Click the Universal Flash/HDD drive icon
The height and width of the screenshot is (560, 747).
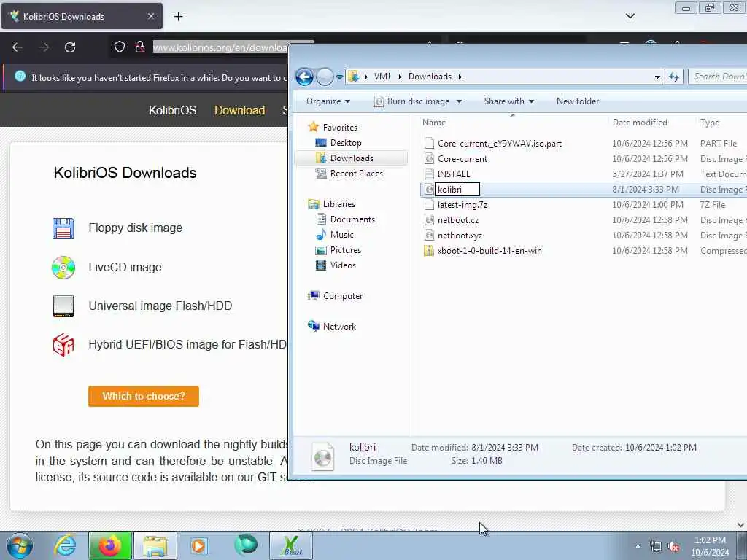63,306
